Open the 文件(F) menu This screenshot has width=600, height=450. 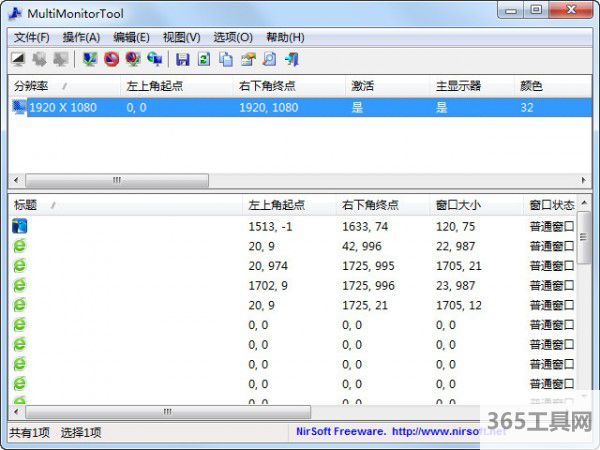tap(32, 37)
